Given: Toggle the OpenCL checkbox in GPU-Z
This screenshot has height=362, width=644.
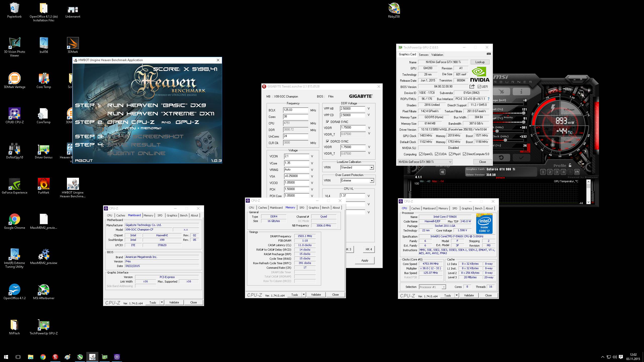Looking at the screenshot, I should click(x=421, y=154).
